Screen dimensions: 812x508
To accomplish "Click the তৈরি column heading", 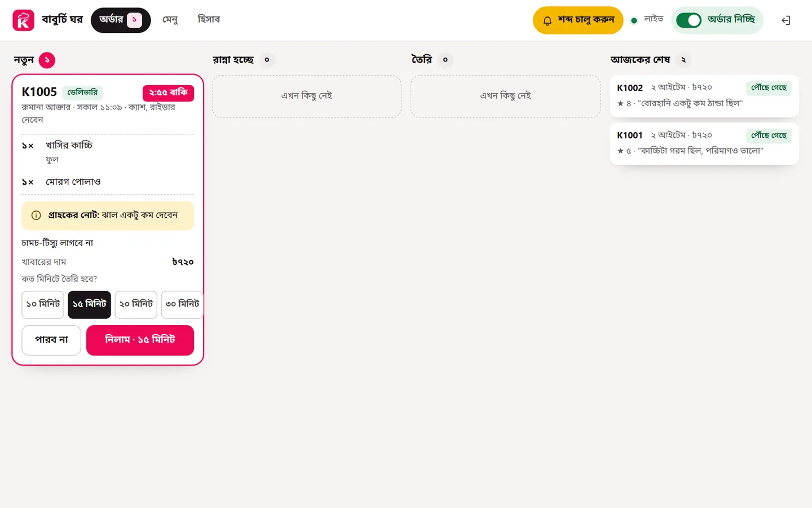I will tap(422, 60).
